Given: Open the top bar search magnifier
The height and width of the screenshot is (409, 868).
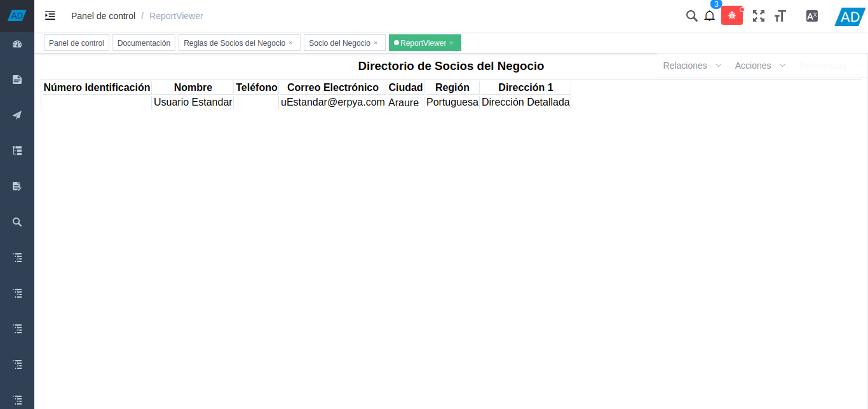Looking at the screenshot, I should [691, 16].
